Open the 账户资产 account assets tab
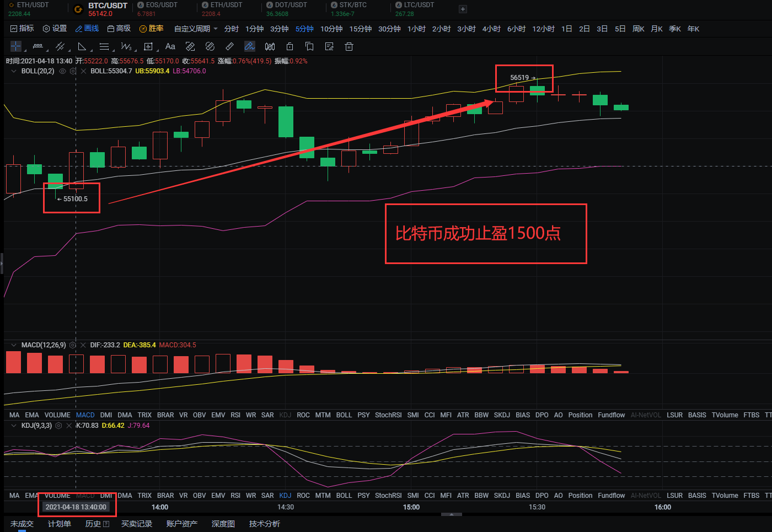 [182, 524]
